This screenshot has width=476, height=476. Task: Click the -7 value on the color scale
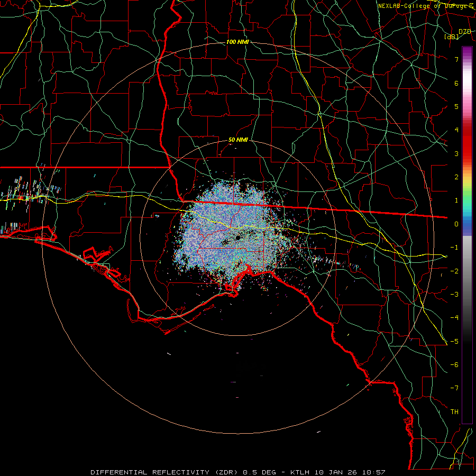454,388
